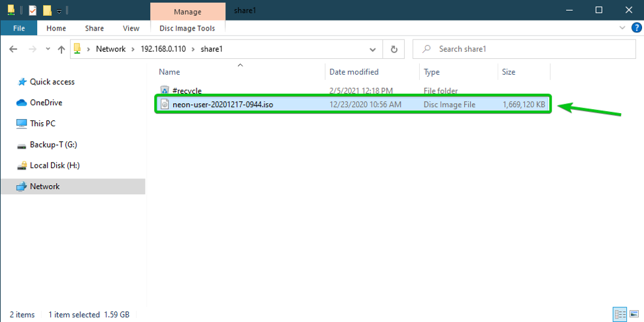
Task: Select the Disc Image Tools tab
Action: (187, 28)
